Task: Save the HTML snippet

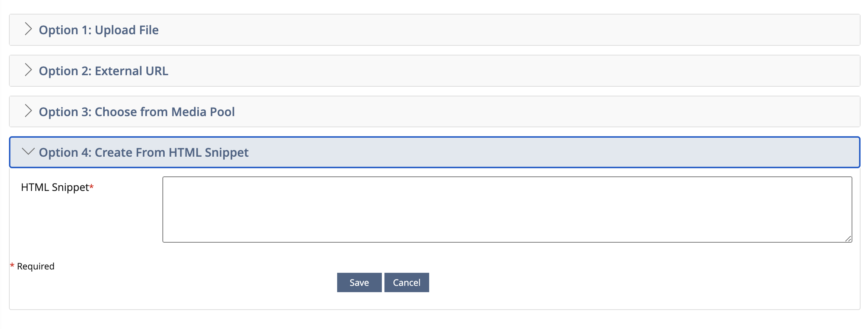Action: click(359, 283)
